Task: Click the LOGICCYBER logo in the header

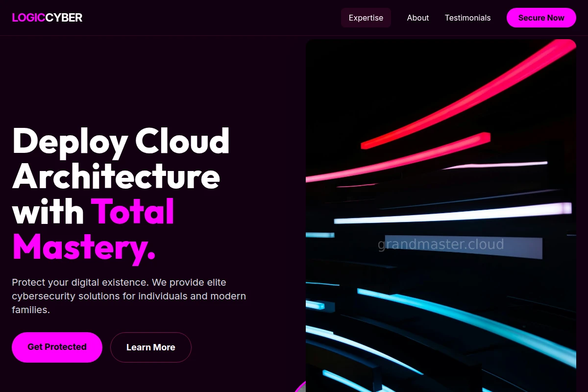Action: coord(47,18)
